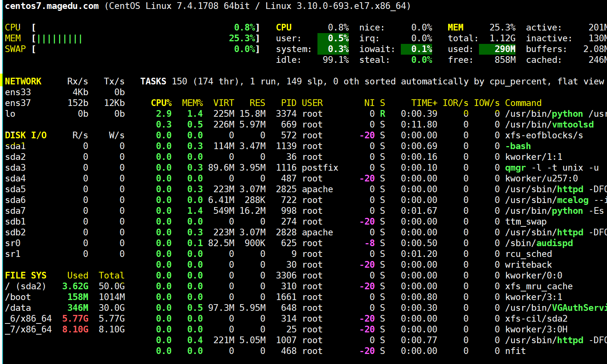Click the lo network interface row
Image resolution: width=607 pixels, height=364 pixels.
click(65, 114)
